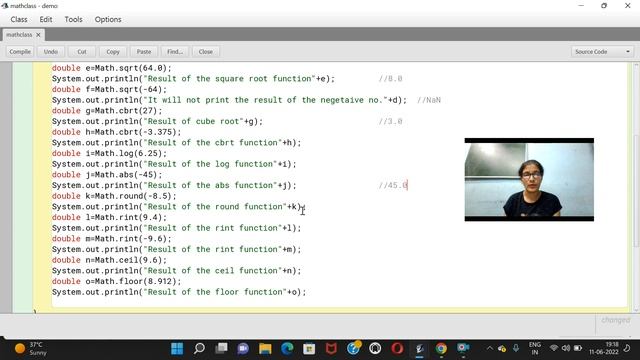640x360 pixels.
Task: Click the ENG IN language indicator
Action: [x=535, y=349]
